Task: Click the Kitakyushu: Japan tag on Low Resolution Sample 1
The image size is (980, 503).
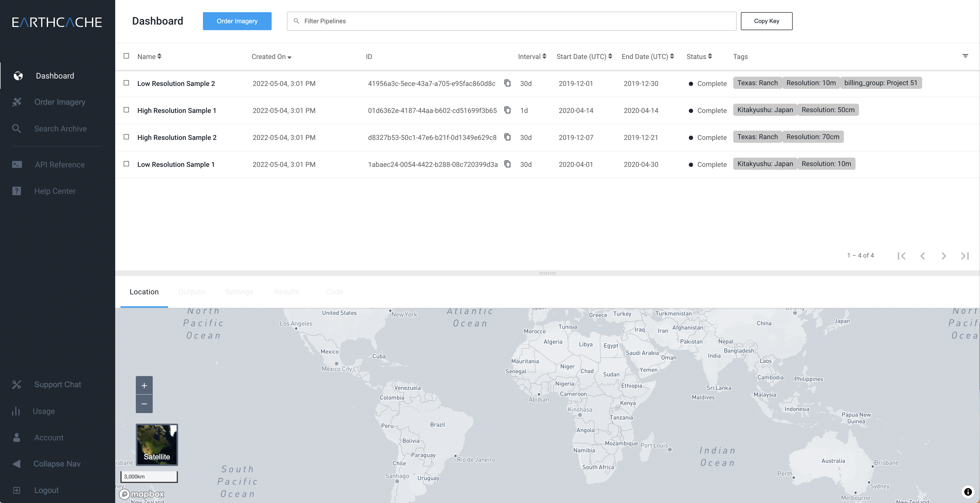Action: coord(765,164)
